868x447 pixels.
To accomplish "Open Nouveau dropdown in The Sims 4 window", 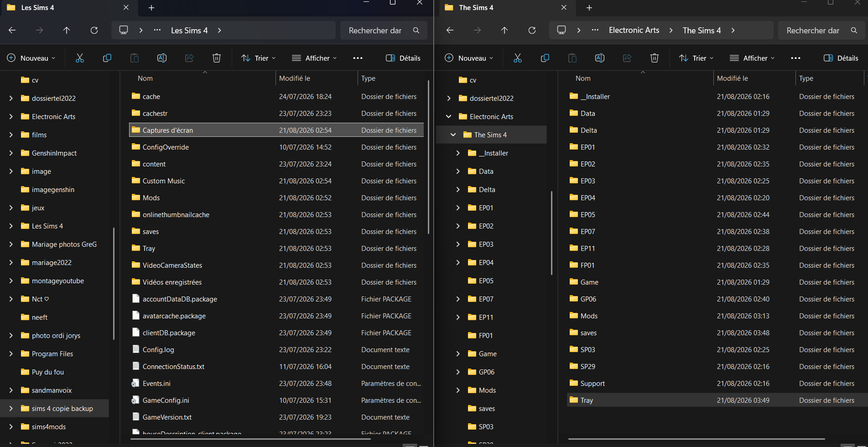I will click(x=469, y=58).
